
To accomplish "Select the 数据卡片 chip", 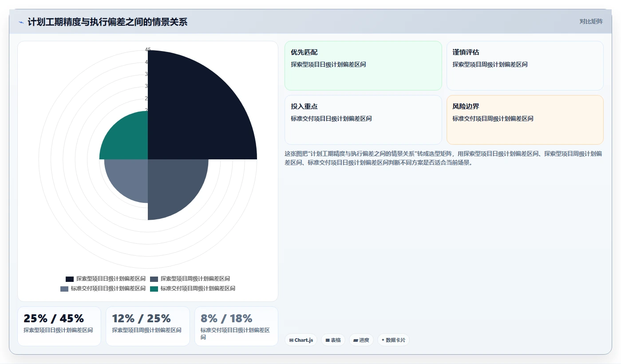I will pyautogui.click(x=393, y=340).
